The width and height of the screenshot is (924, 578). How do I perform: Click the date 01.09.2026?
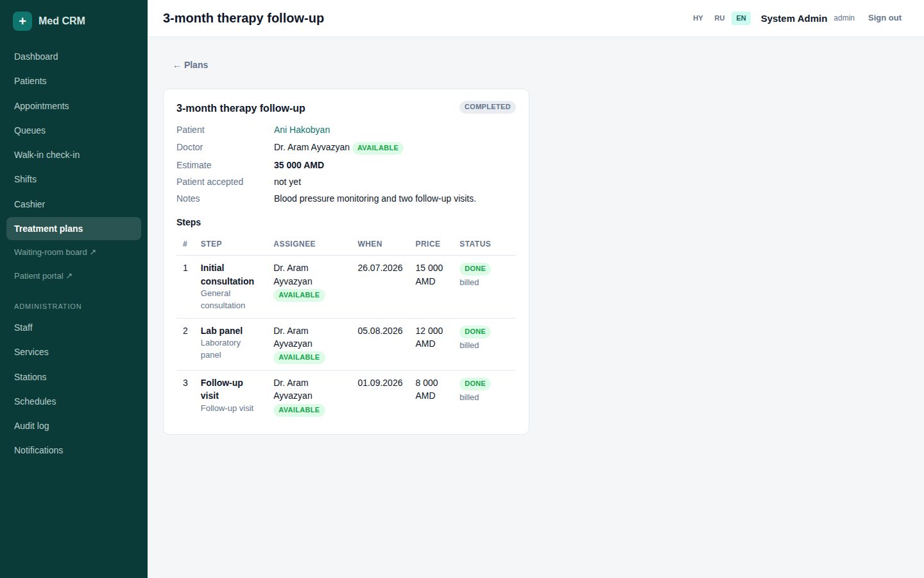[x=380, y=383]
